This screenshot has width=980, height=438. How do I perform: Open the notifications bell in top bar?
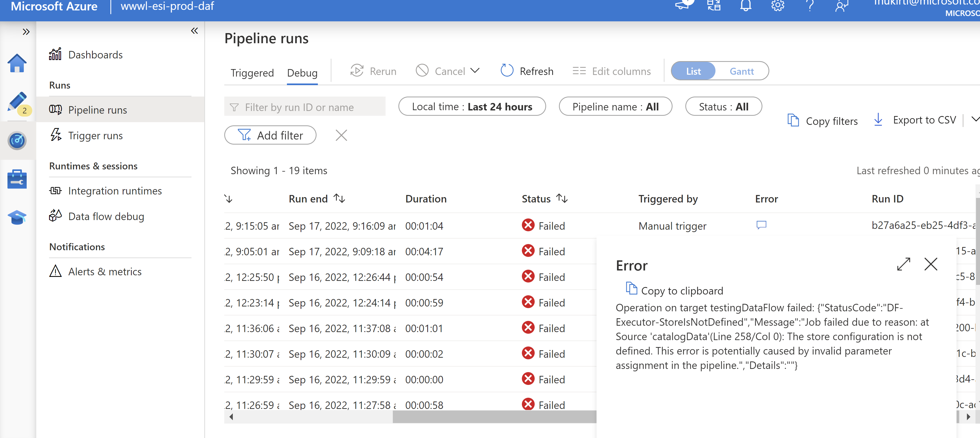[746, 5]
